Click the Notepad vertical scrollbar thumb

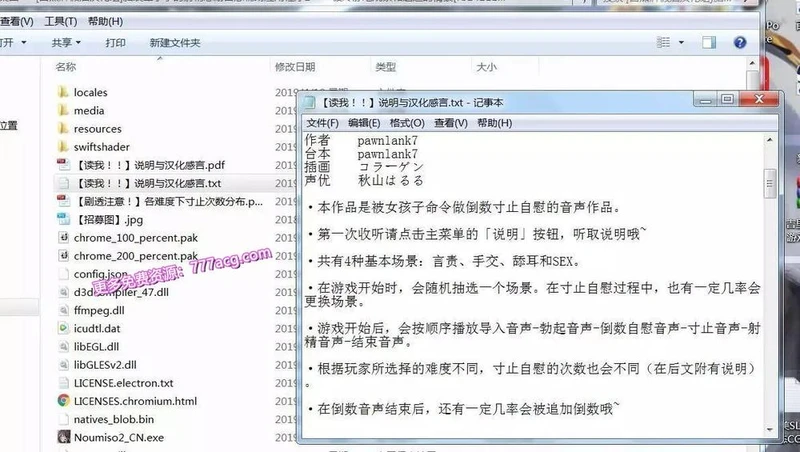769,184
